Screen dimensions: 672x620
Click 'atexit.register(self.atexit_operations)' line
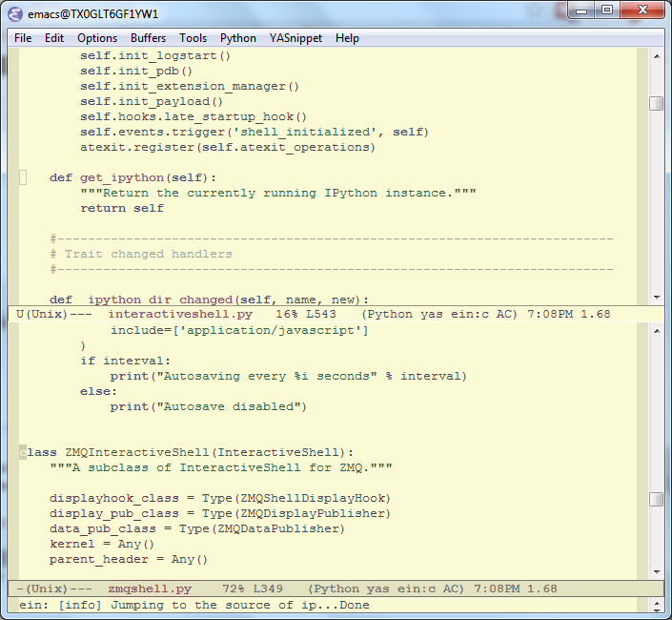point(228,148)
